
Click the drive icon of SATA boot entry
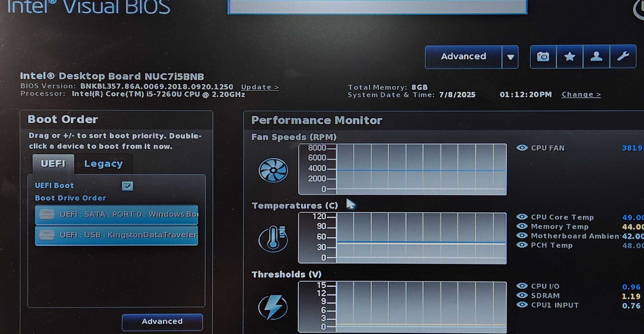(x=47, y=214)
